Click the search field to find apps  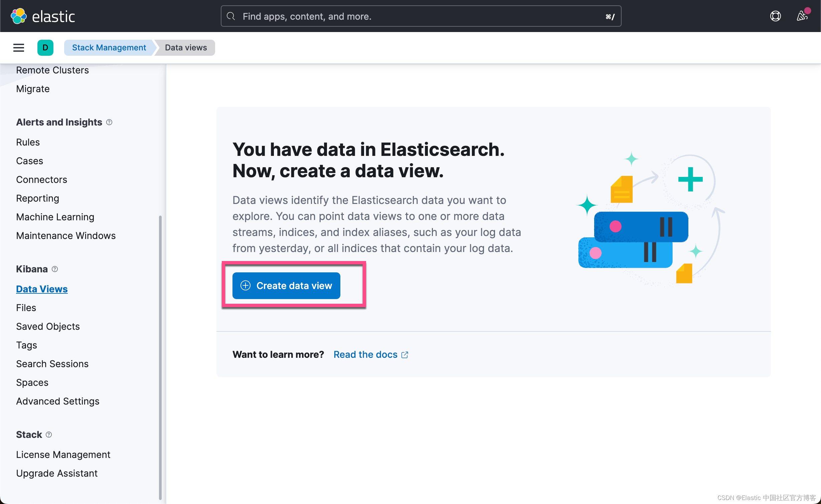tap(421, 16)
